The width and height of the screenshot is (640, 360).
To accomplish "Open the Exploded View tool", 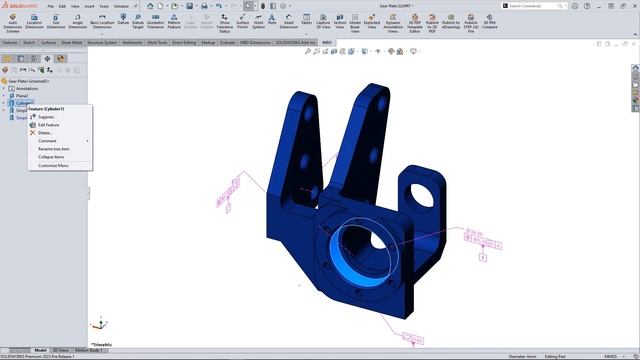I will point(372,21).
